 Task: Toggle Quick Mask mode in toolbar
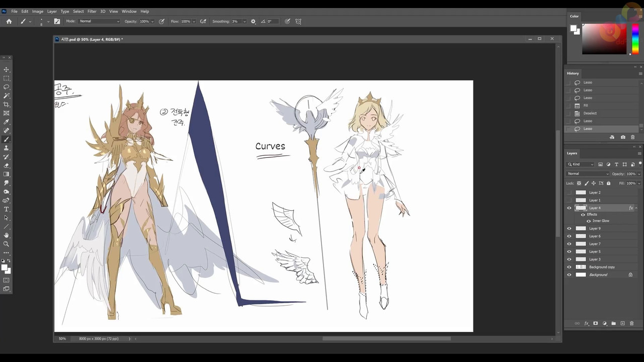(7, 280)
